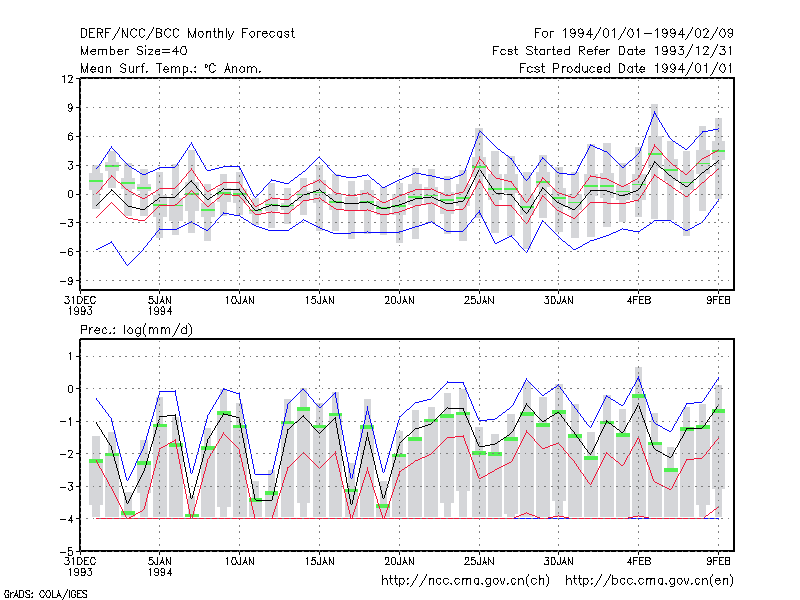
Task: Click the GrADS: COLA/IGES credit text
Action: [x=45, y=594]
